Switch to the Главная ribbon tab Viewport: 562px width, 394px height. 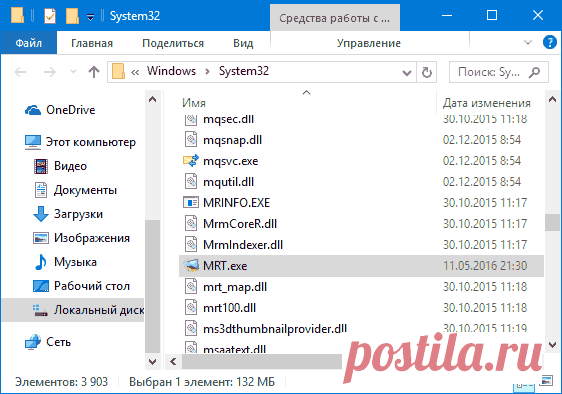click(92, 43)
